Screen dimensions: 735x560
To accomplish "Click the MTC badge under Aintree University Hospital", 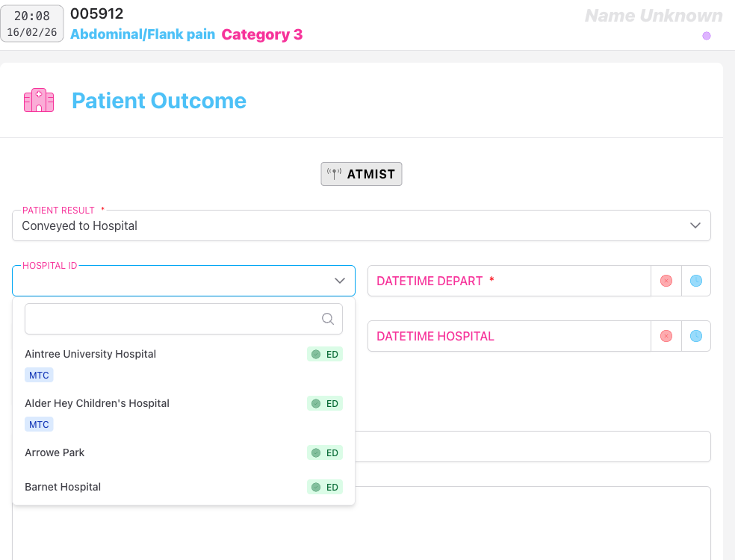I will click(x=39, y=374).
